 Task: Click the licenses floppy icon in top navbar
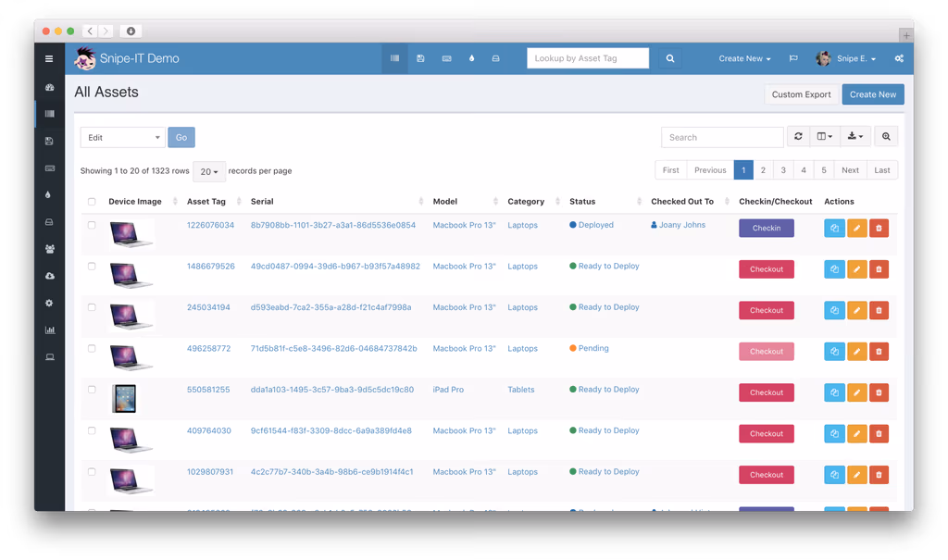[x=420, y=58]
